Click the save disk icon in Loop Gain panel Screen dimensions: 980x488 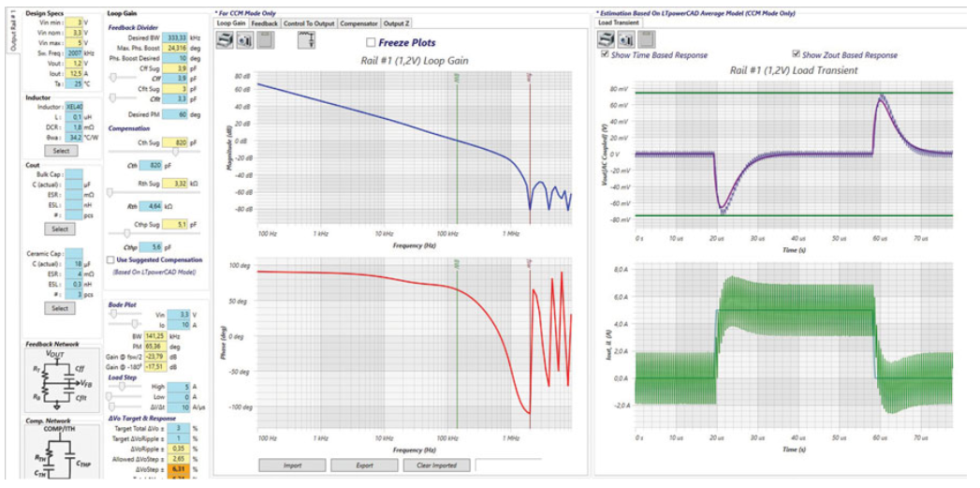tap(265, 38)
